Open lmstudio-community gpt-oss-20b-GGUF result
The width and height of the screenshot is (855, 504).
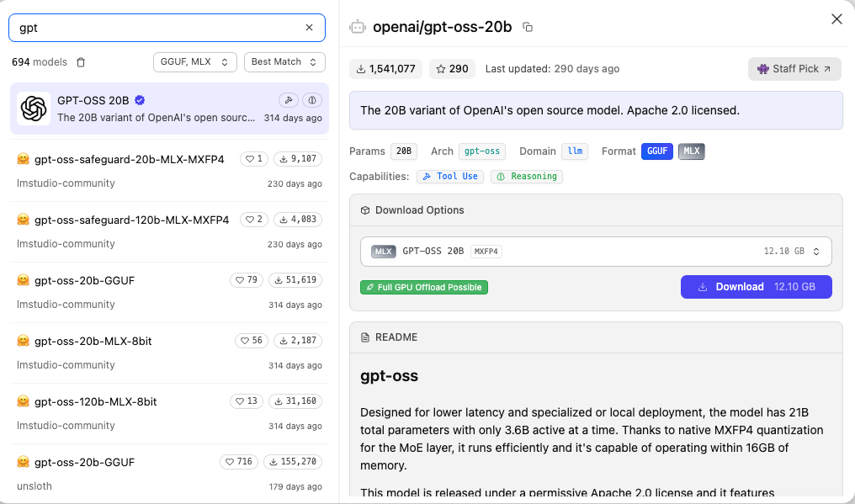click(170, 292)
